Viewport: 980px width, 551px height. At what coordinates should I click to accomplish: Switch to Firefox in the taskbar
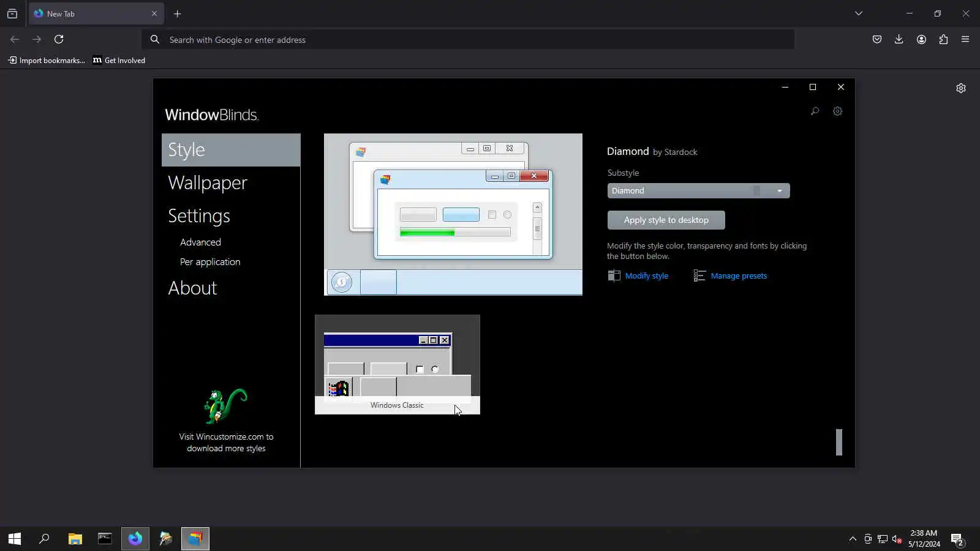(135, 539)
